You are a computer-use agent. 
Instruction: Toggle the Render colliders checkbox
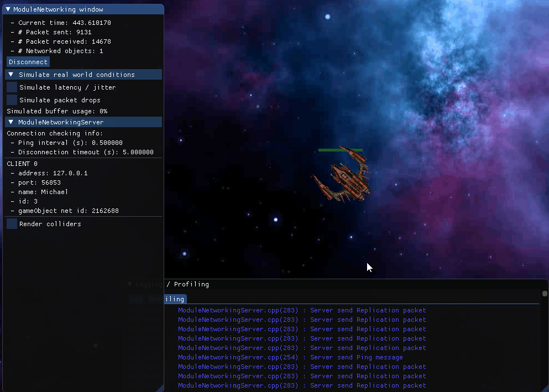12,224
